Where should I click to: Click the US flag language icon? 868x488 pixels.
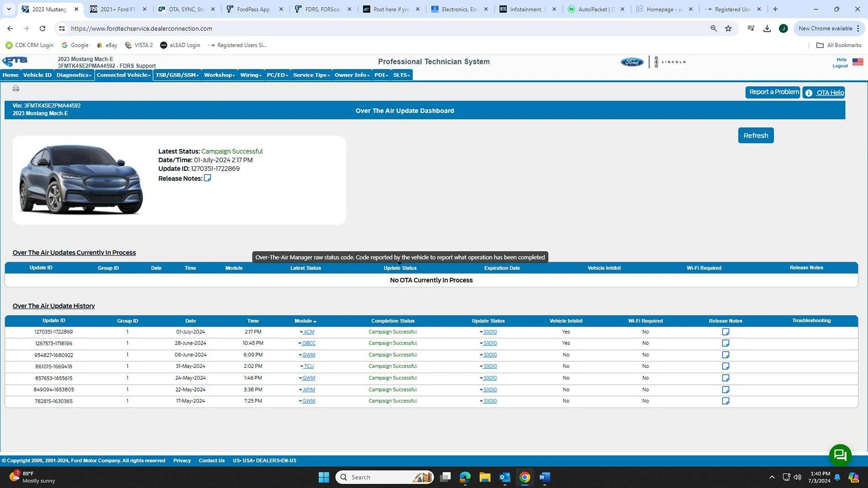coord(857,62)
